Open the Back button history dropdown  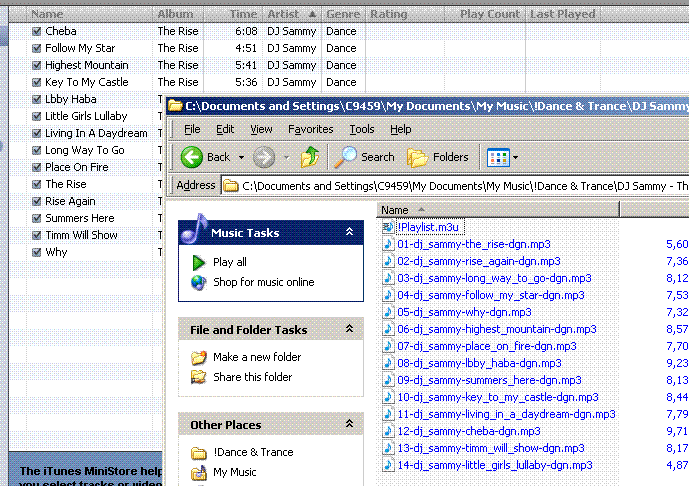click(241, 157)
